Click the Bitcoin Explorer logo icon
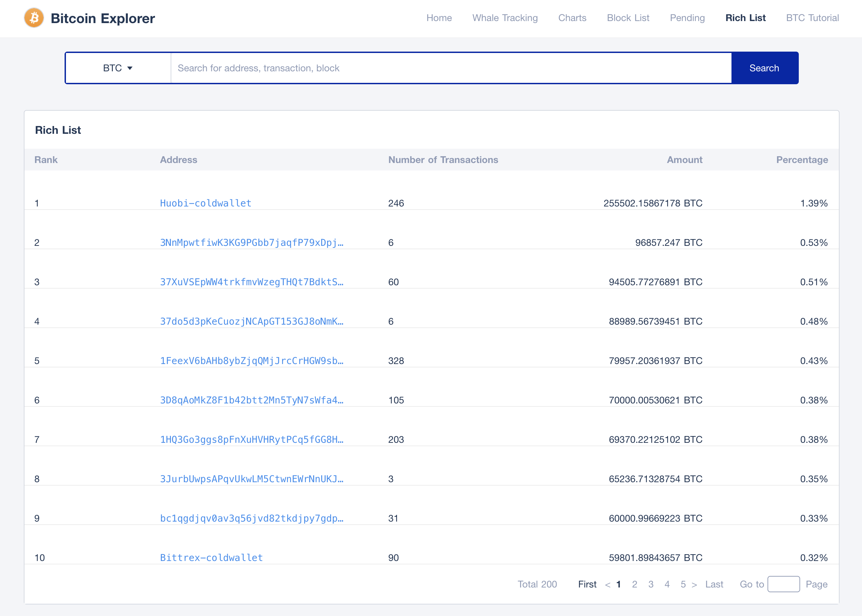 pos(33,18)
